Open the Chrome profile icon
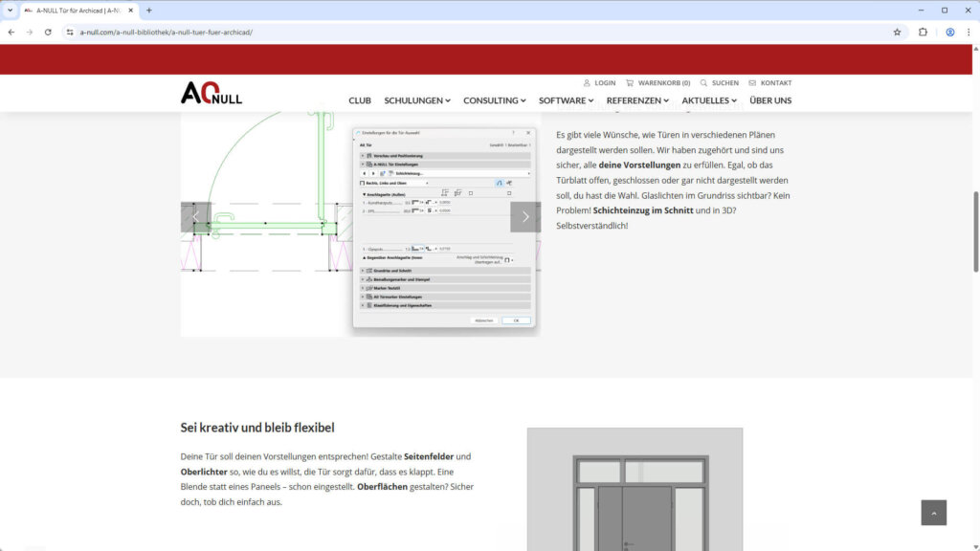The image size is (980, 551). [950, 32]
